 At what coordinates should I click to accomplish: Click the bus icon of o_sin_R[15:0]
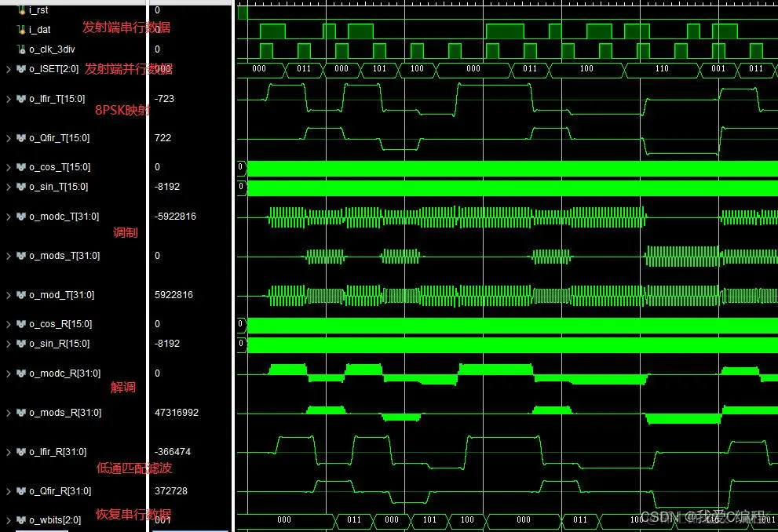click(21, 343)
